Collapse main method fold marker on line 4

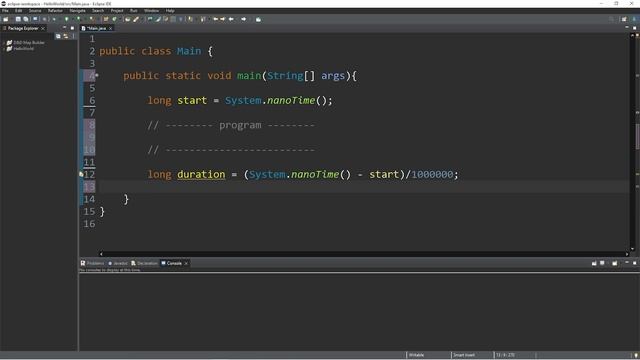point(97,75)
